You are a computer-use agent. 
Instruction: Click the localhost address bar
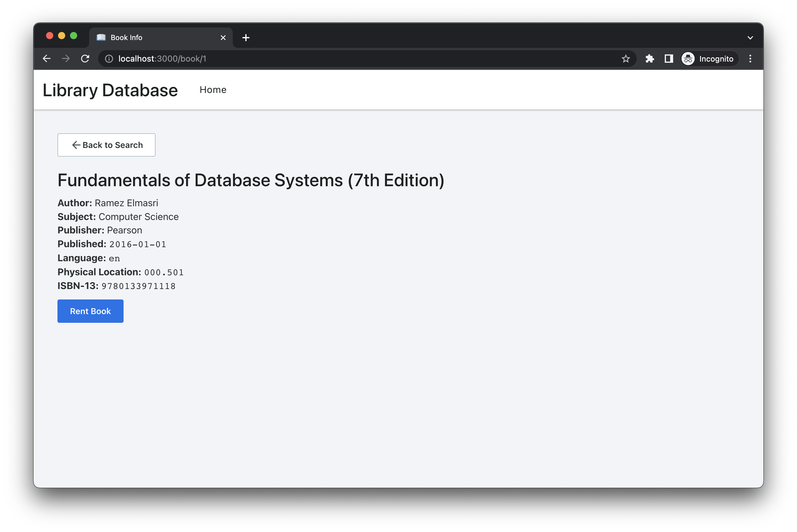click(340, 59)
